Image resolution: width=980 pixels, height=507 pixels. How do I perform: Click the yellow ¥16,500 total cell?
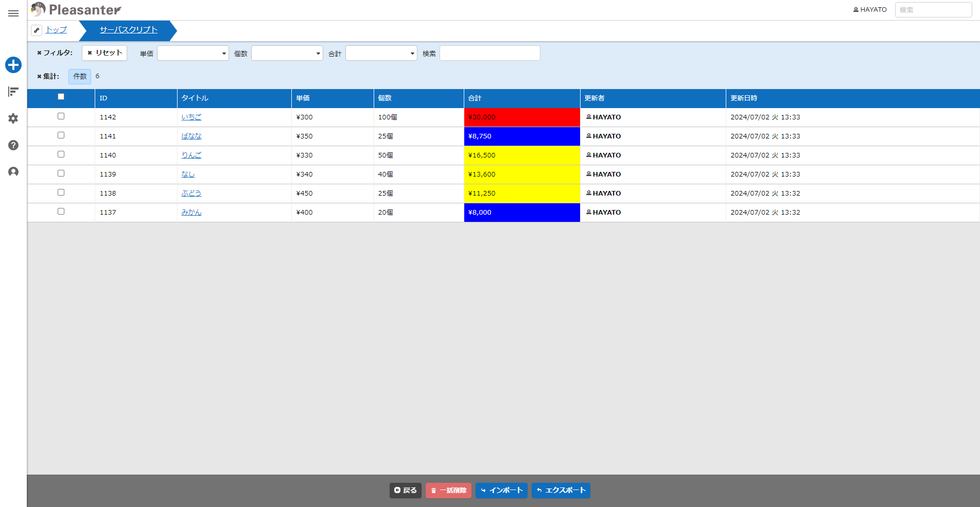coord(522,155)
